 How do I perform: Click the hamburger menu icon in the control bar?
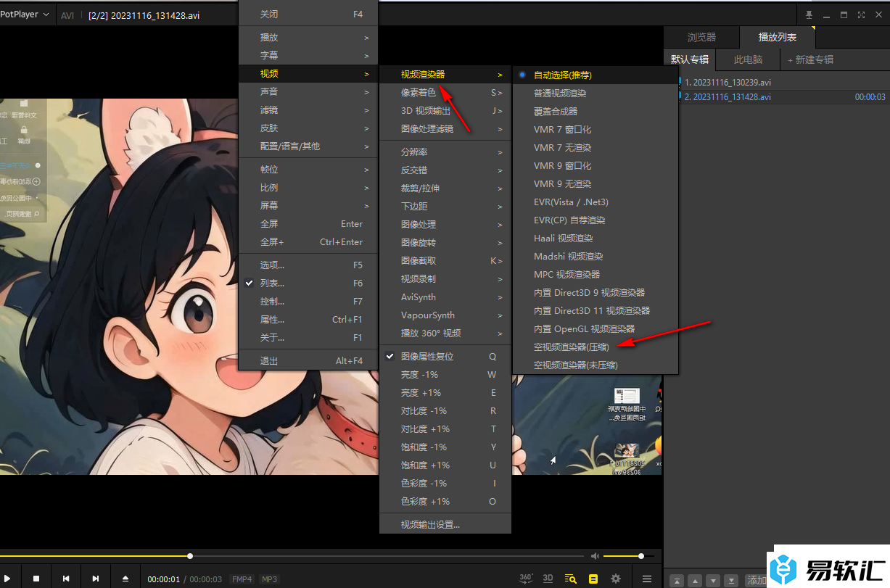pos(646,579)
